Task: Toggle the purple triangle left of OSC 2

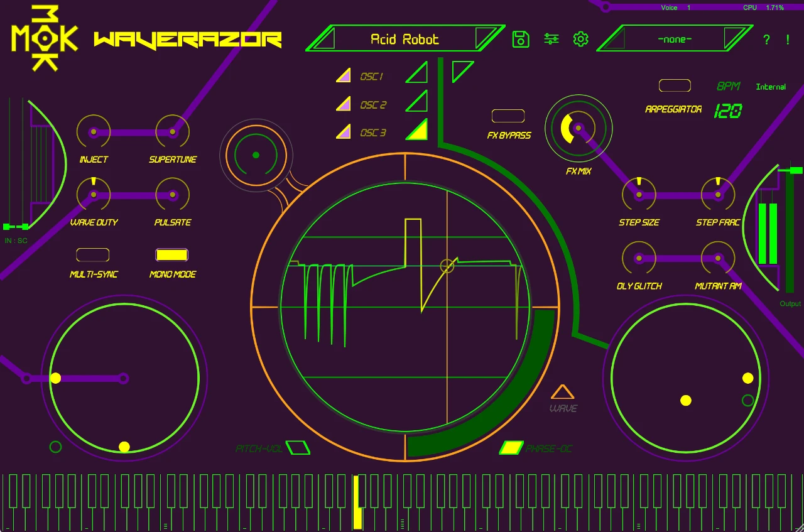Action: (x=343, y=104)
